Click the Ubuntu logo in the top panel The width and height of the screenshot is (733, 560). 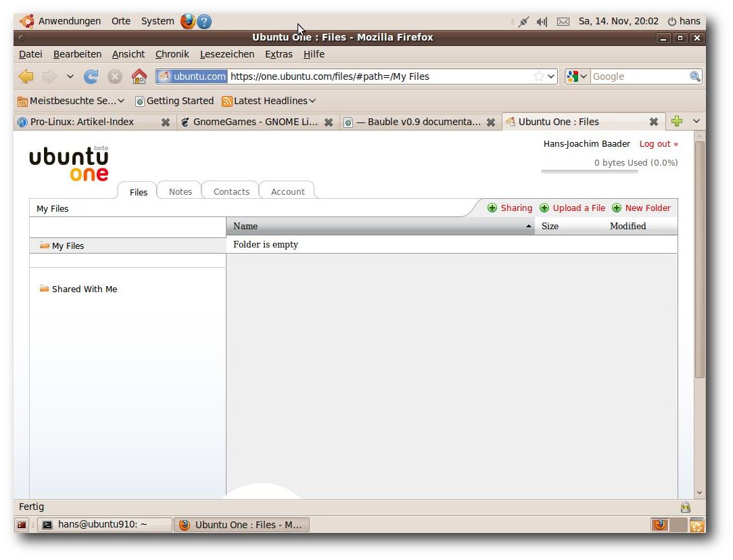point(26,21)
